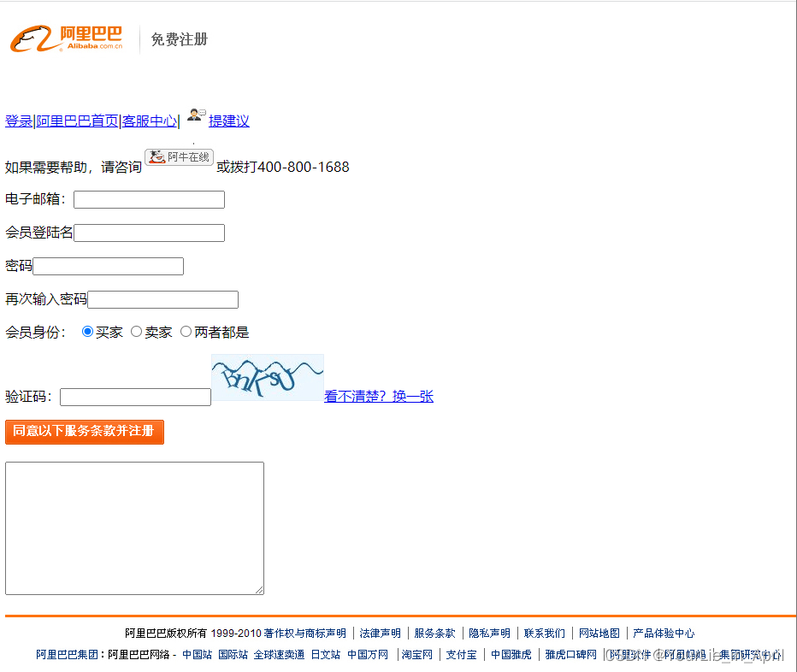Screen dimensions: 797x672
Task: Open 中国万网 footer link
Action: pos(368,654)
